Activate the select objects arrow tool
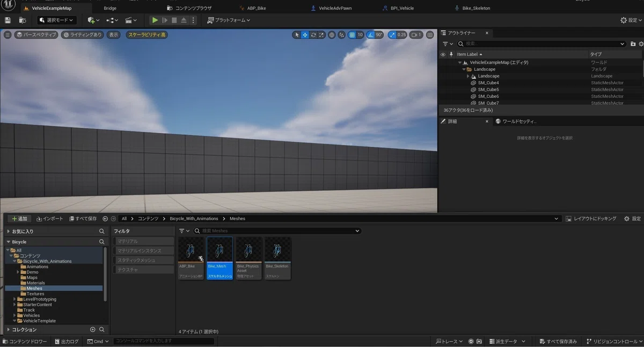This screenshot has height=347, width=644. point(297,35)
